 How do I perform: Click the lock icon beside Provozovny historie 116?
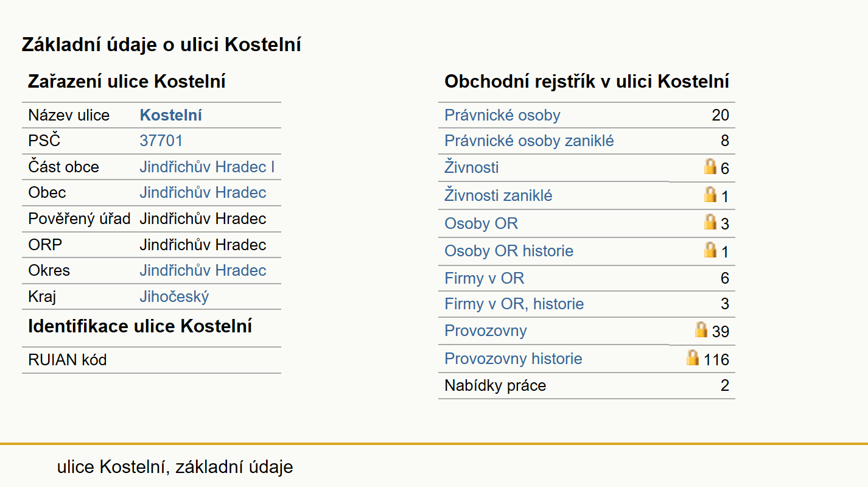[x=692, y=357]
